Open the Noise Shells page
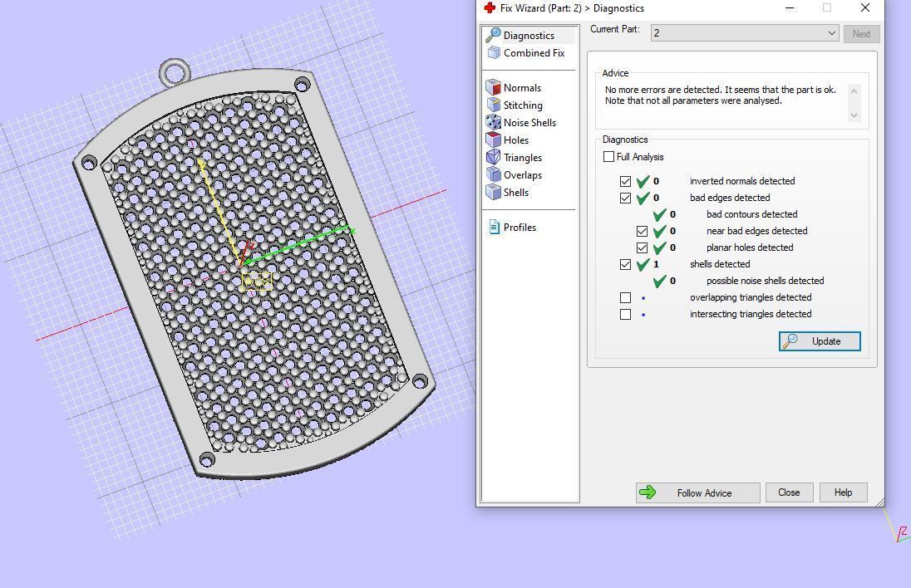911x588 pixels. [529, 122]
